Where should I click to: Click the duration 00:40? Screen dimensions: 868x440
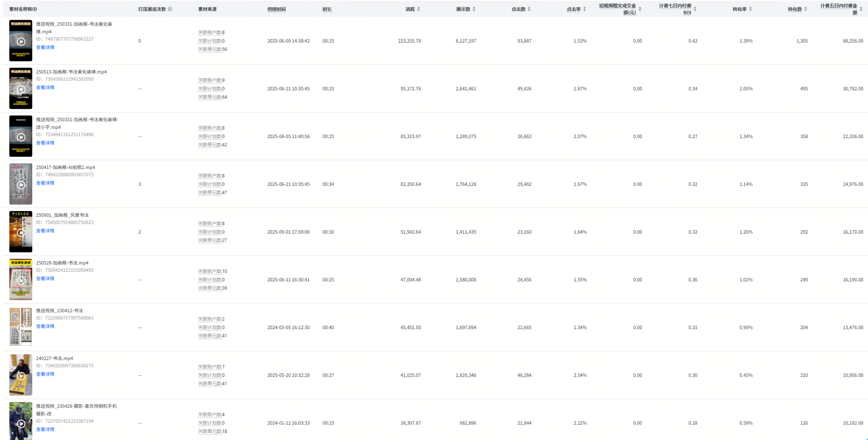pyautogui.click(x=328, y=327)
